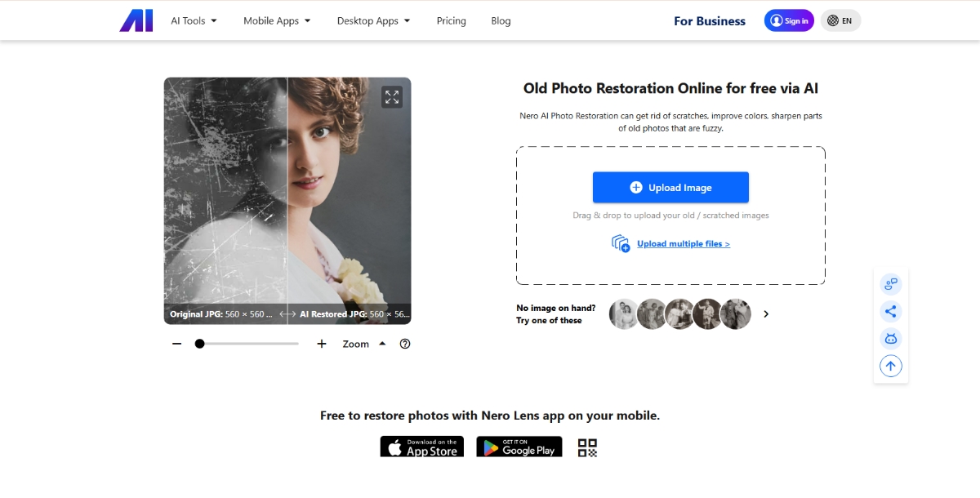The height and width of the screenshot is (498, 980).
Task: Expand the preview image to fullscreen
Action: click(392, 97)
